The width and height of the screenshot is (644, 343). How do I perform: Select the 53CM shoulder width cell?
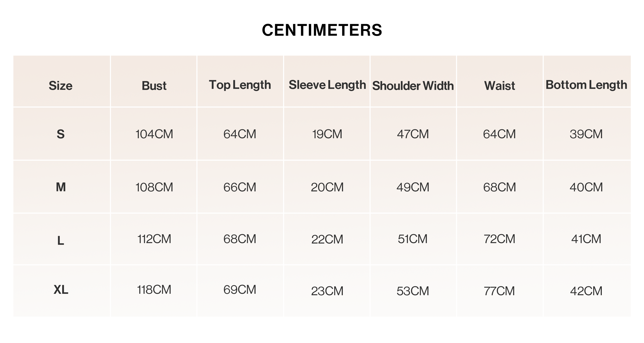coord(413,291)
